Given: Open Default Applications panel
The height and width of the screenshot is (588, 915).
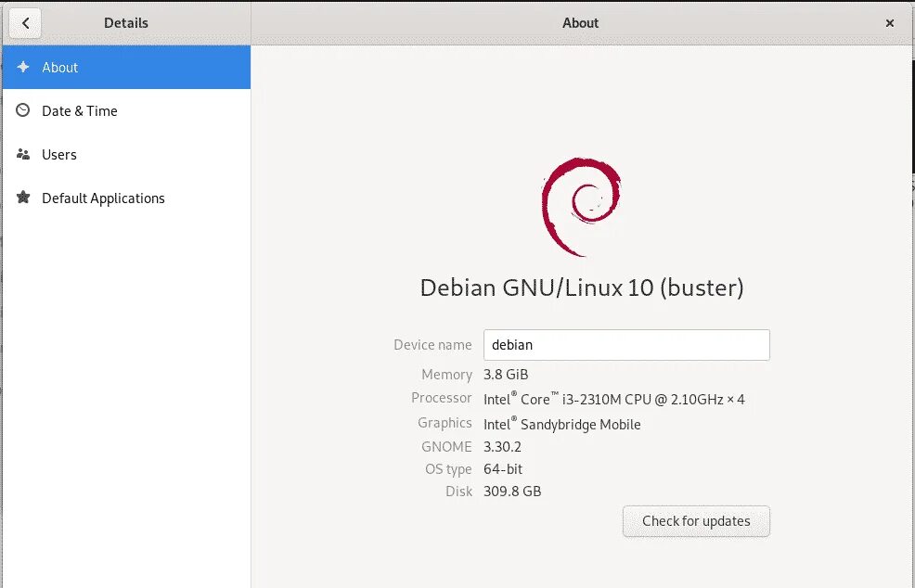Looking at the screenshot, I should 126,198.
